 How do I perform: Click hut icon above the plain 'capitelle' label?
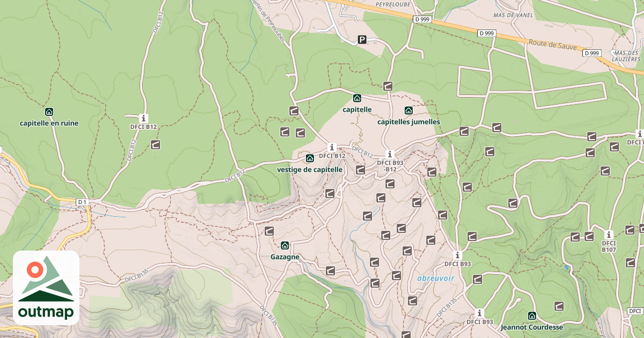357,98
